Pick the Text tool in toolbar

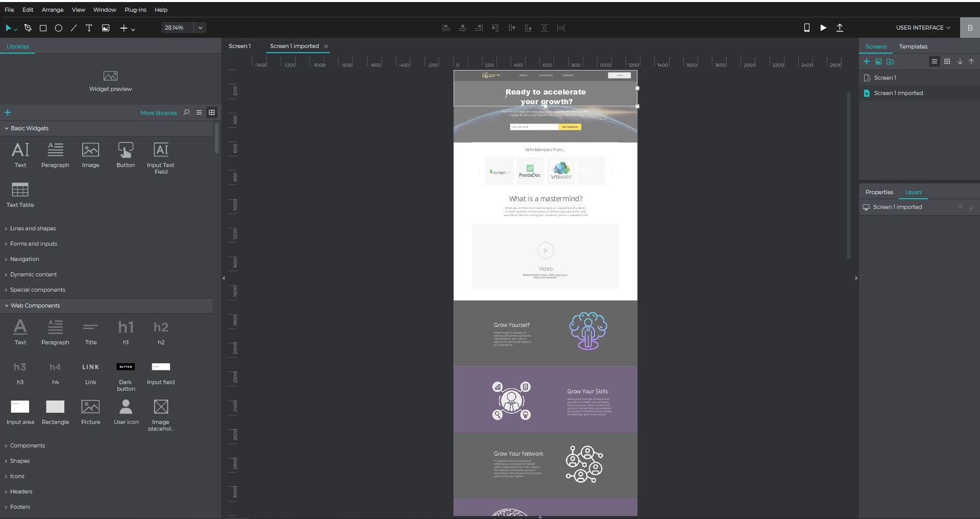click(89, 28)
